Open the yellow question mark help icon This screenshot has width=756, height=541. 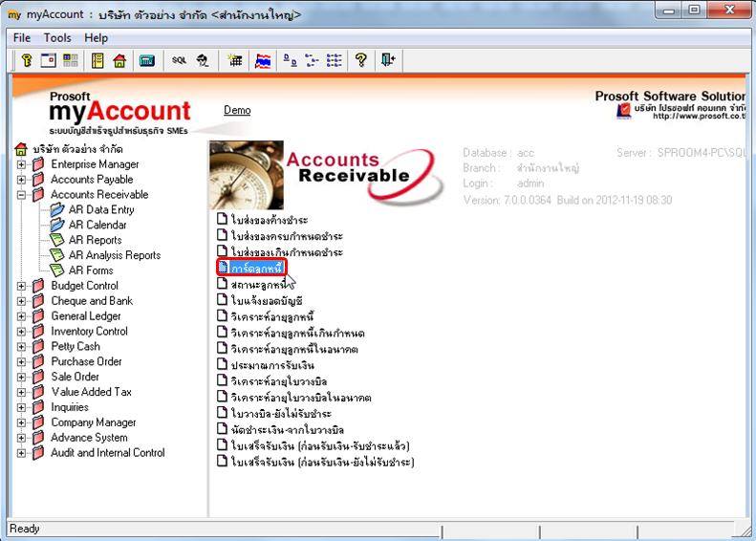[361, 61]
